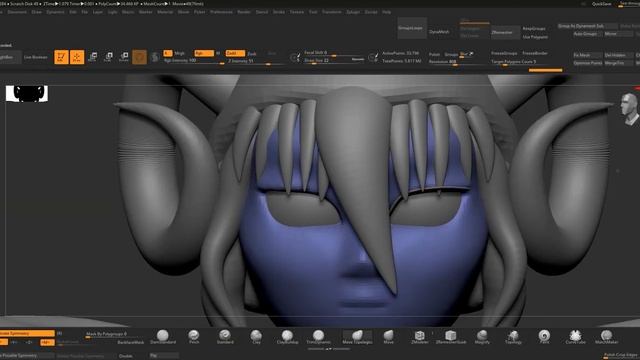640x360 pixels.
Task: Toggle the orange gizmo sphere button
Action: (139, 57)
